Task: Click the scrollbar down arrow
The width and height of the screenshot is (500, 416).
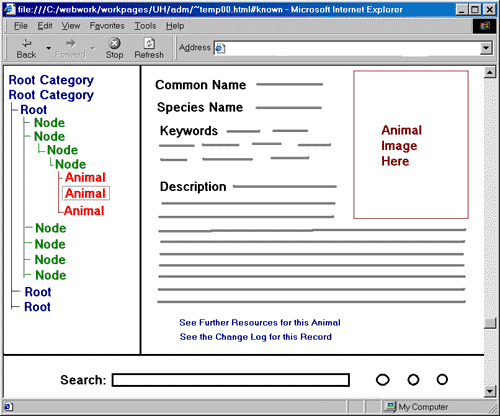Action: pos(490,391)
